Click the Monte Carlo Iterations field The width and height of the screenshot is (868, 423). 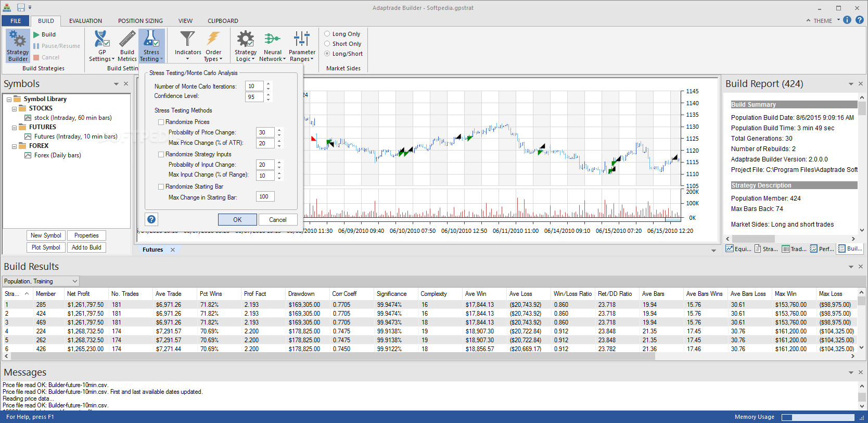click(254, 86)
